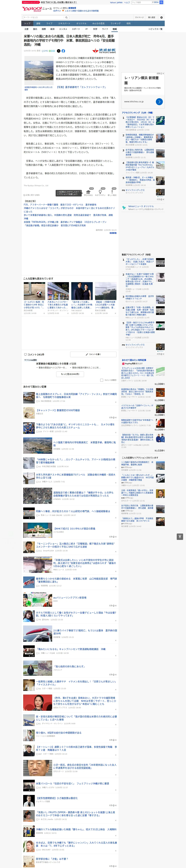The image size is (186, 868).
Task: Click the Yahoo! JAPAN News logo
Action: (37, 9)
